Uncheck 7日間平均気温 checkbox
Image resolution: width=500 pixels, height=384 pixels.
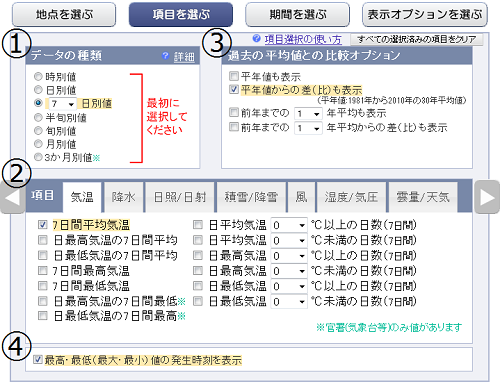(43, 225)
